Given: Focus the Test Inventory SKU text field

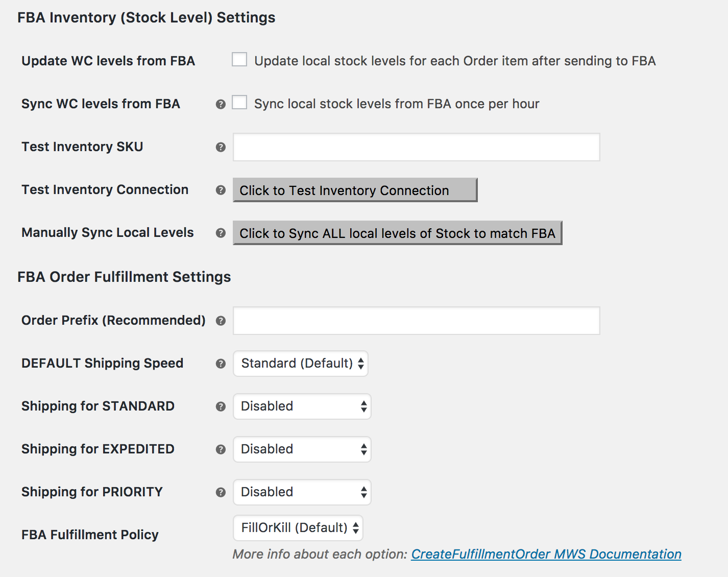Looking at the screenshot, I should point(416,147).
